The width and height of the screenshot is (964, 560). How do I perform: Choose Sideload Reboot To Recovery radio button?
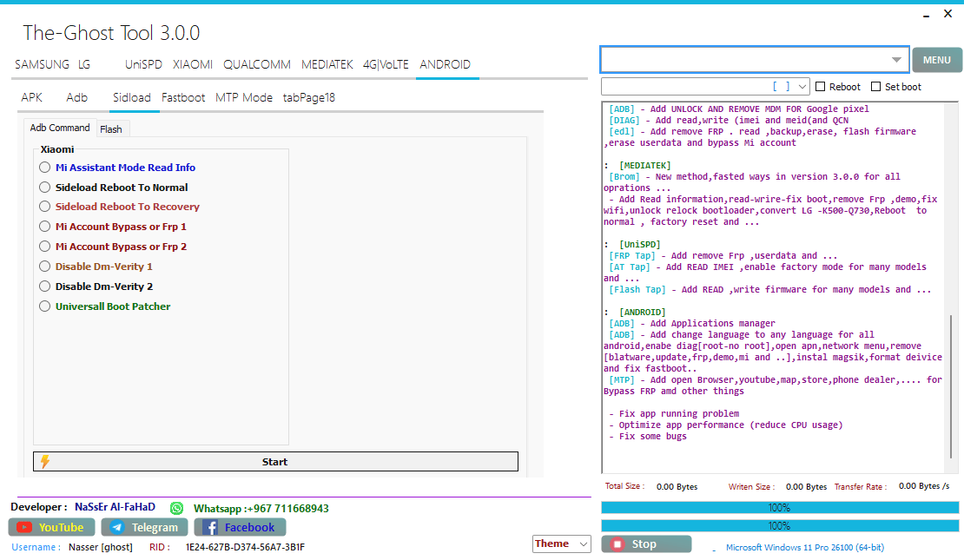point(45,207)
